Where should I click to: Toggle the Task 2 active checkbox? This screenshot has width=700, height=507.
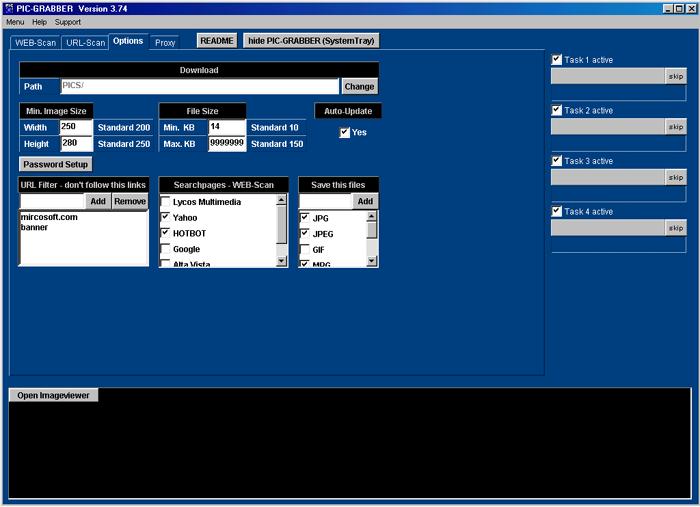557,110
